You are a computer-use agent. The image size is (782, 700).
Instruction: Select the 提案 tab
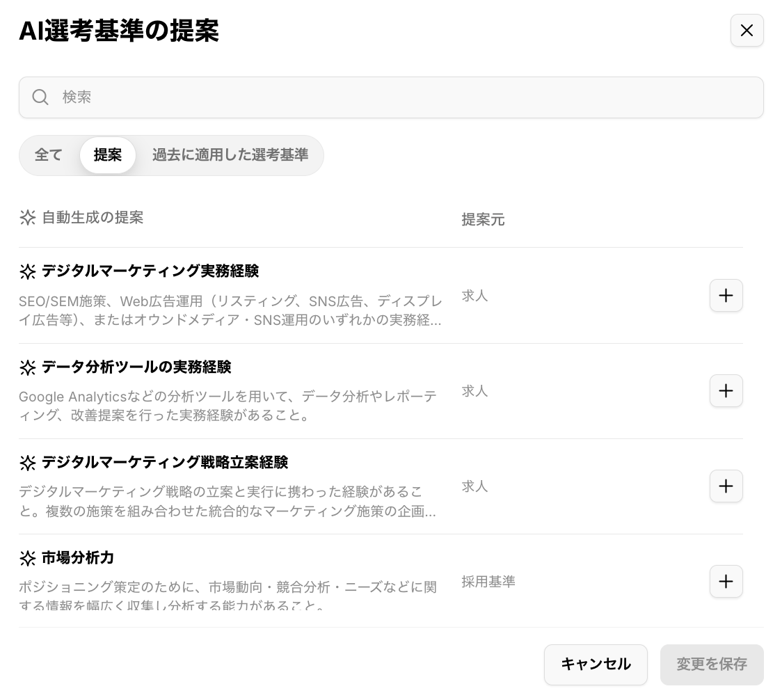pyautogui.click(x=108, y=155)
